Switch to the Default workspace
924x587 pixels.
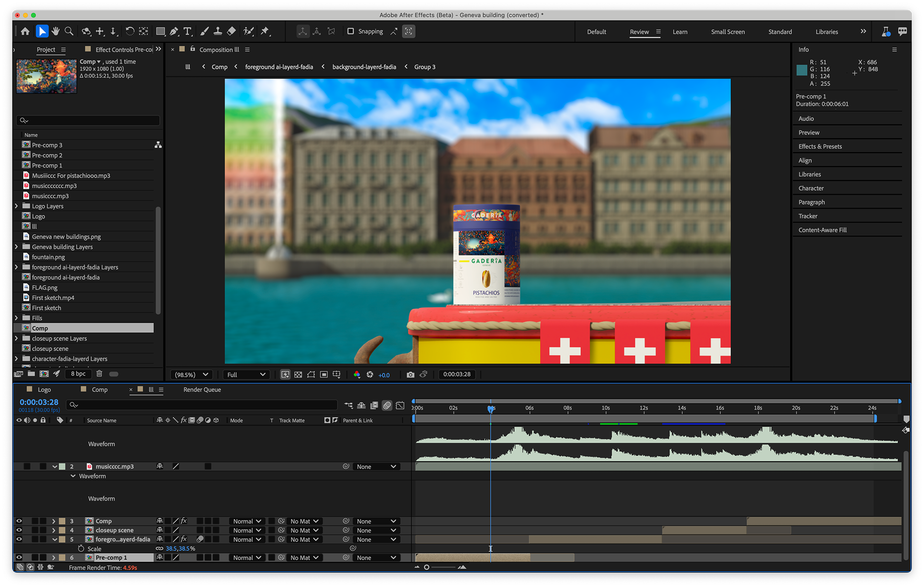tap(596, 32)
